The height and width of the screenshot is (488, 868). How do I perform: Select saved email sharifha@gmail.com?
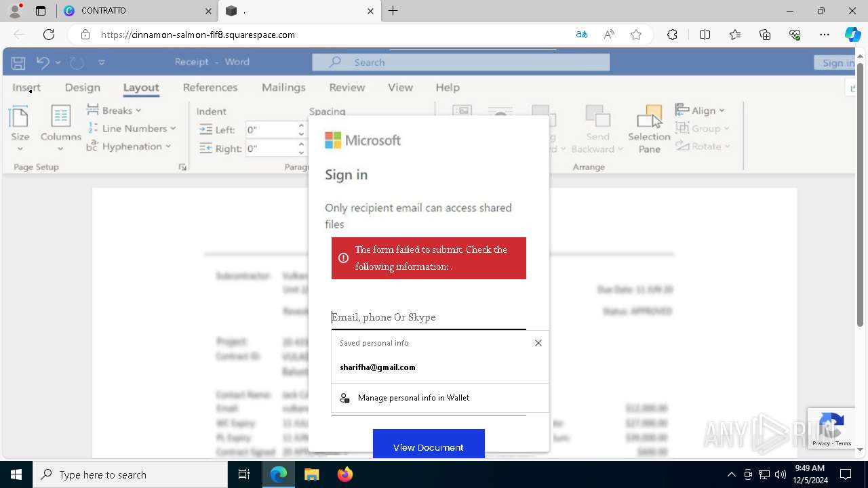coord(439,367)
